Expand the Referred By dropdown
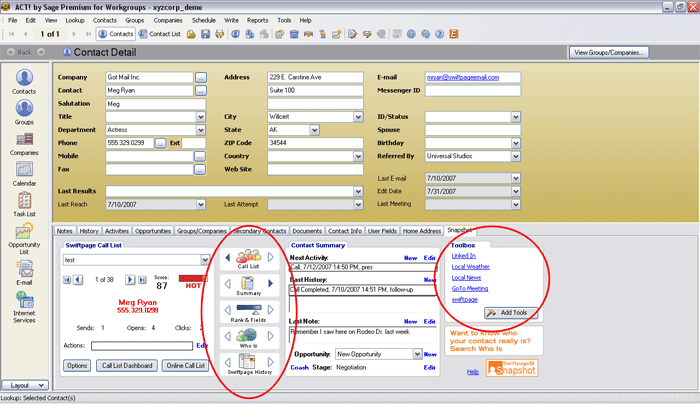The width and height of the screenshot is (700, 404). (x=516, y=156)
